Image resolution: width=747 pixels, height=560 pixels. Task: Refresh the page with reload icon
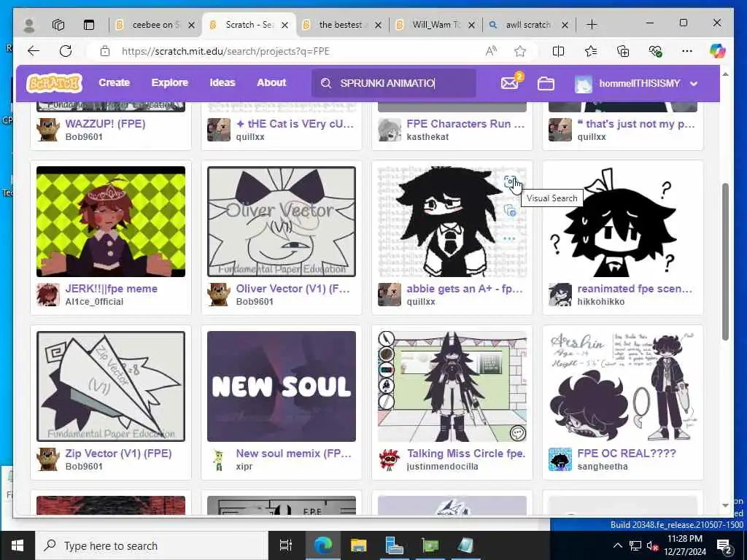[66, 51]
